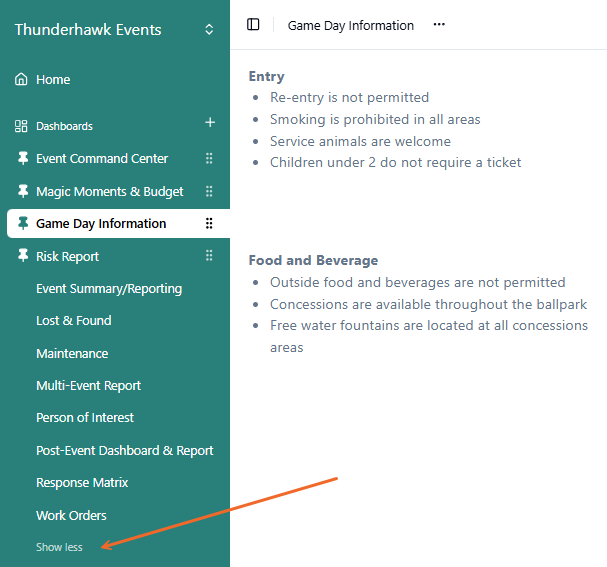
Task: Click the Dashboards grid icon
Action: coord(21,126)
